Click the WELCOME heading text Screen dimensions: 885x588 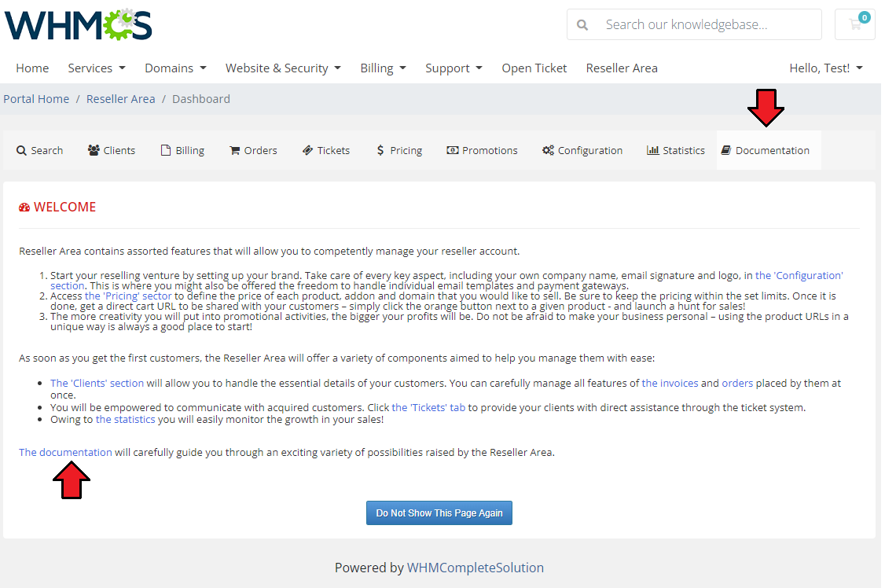(65, 207)
